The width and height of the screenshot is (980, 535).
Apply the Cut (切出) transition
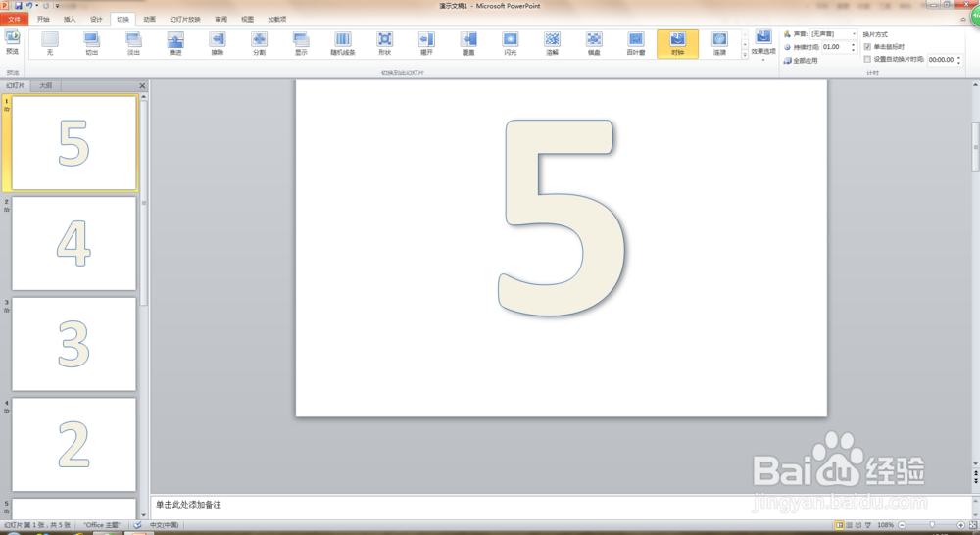point(92,43)
